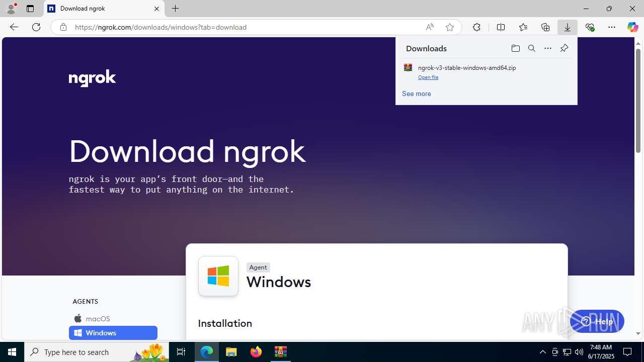Image resolution: width=644 pixels, height=362 pixels.
Task: Refresh the ngrok page
Action: coord(36,27)
